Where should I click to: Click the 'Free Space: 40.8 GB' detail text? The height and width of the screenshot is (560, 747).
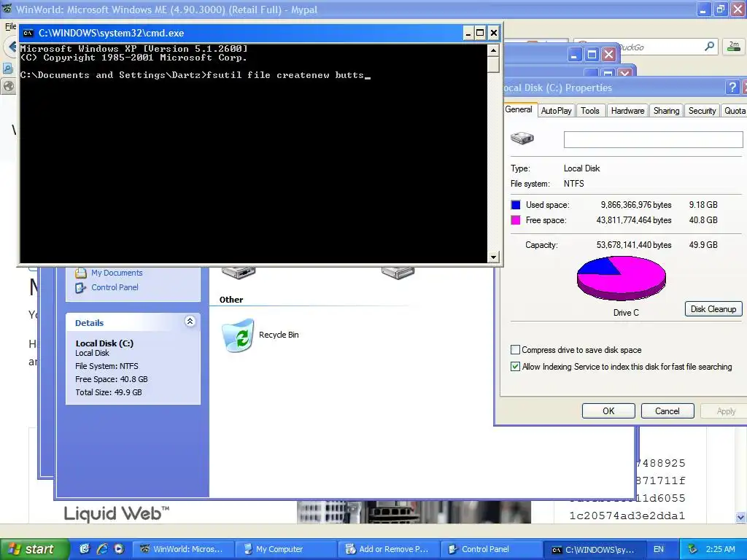[x=112, y=379]
